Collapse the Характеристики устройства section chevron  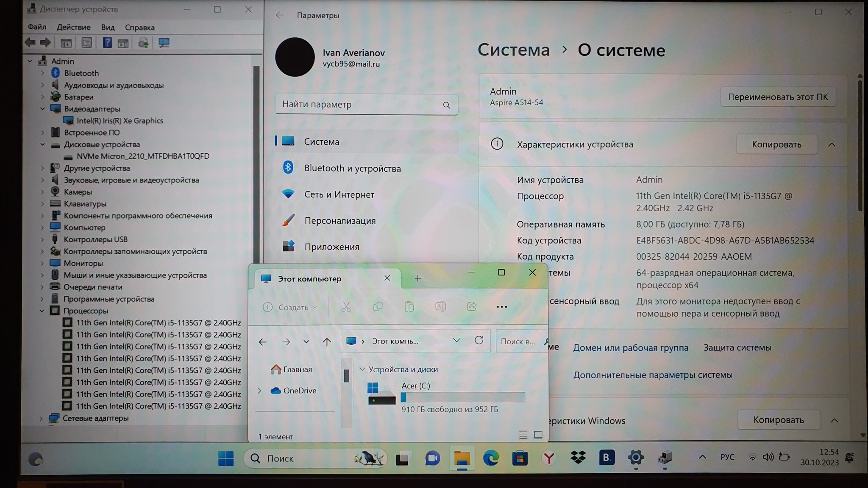(x=832, y=145)
